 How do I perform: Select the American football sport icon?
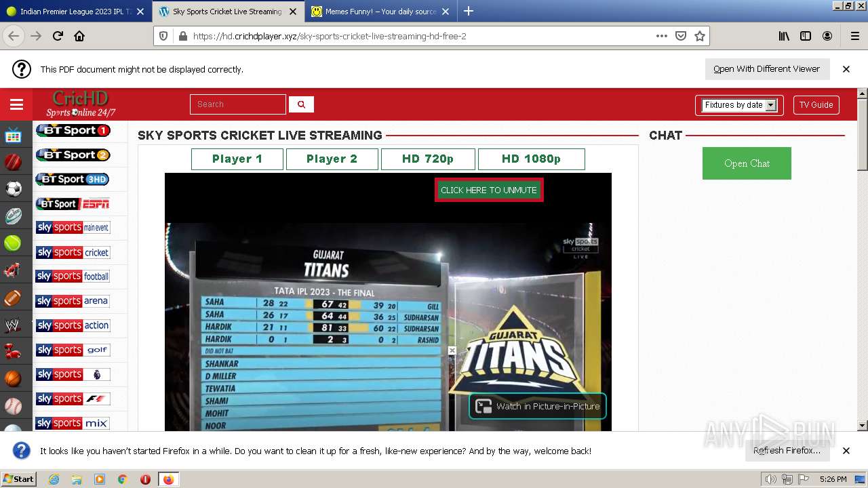coord(13,298)
